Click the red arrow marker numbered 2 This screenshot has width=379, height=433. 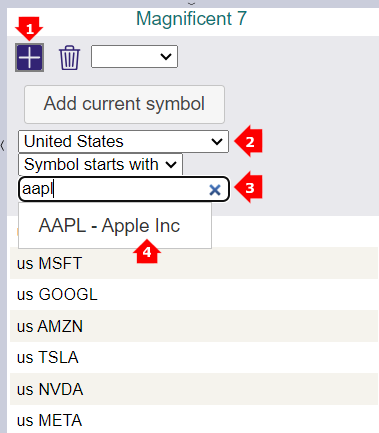pyautogui.click(x=248, y=141)
